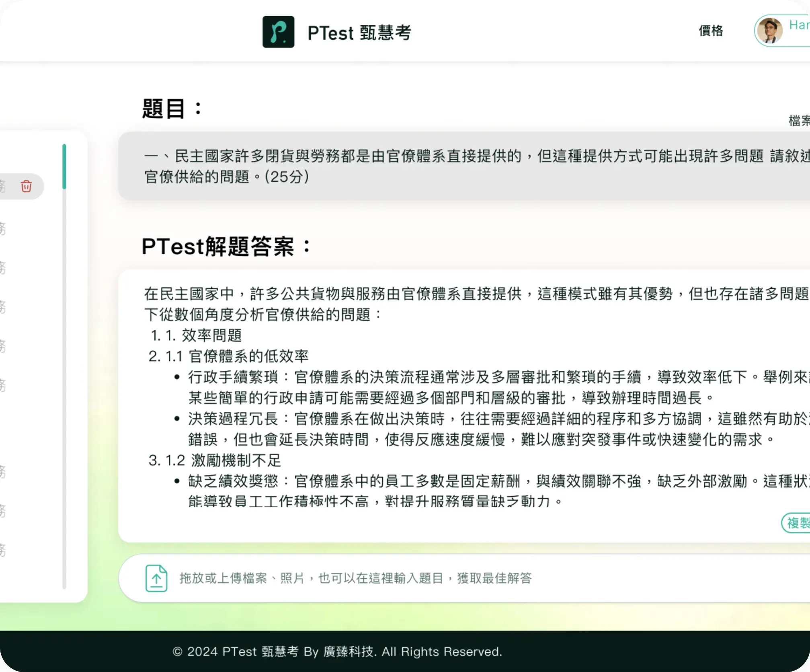The width and height of the screenshot is (810, 672).
Task: Click the PTest 甄慧考 title link in header
Action: coord(359,33)
